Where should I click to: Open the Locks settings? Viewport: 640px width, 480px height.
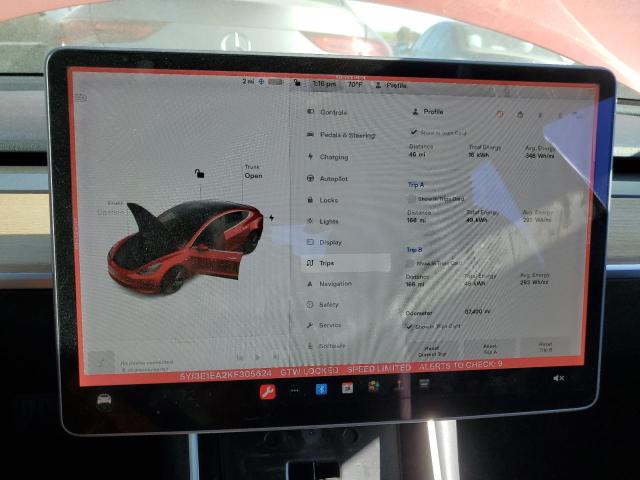coord(323,200)
